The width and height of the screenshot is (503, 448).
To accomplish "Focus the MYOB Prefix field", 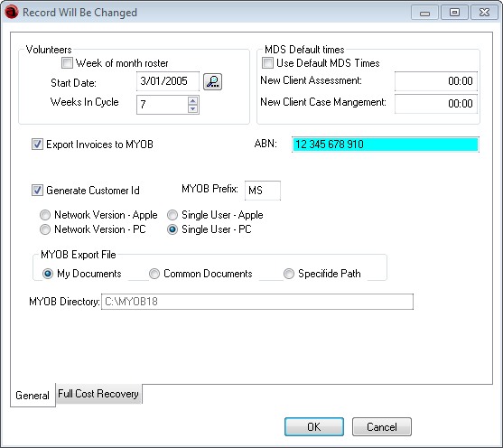I will 263,191.
